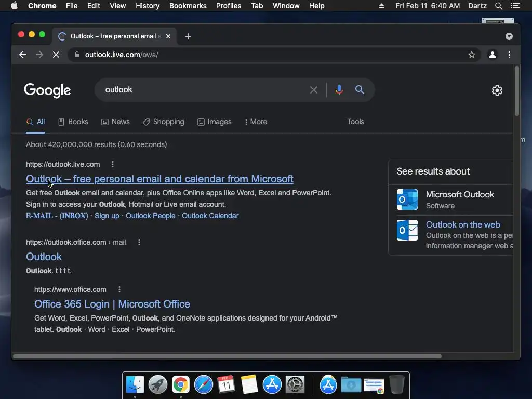
Task: Open Chrome's three-dot menu
Action: [x=509, y=55]
